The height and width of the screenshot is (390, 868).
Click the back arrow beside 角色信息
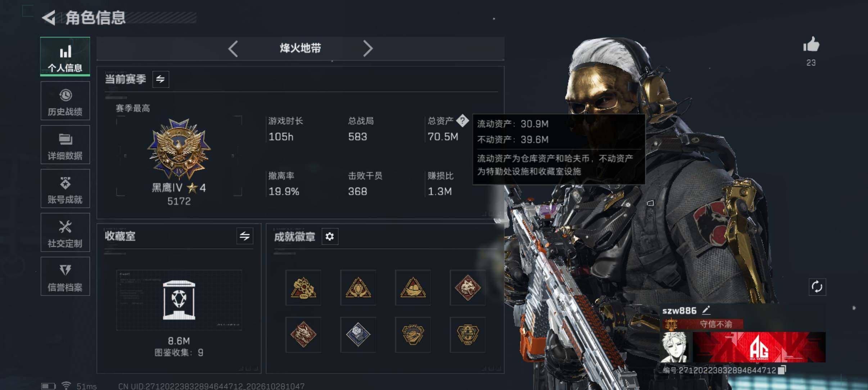[x=49, y=18]
